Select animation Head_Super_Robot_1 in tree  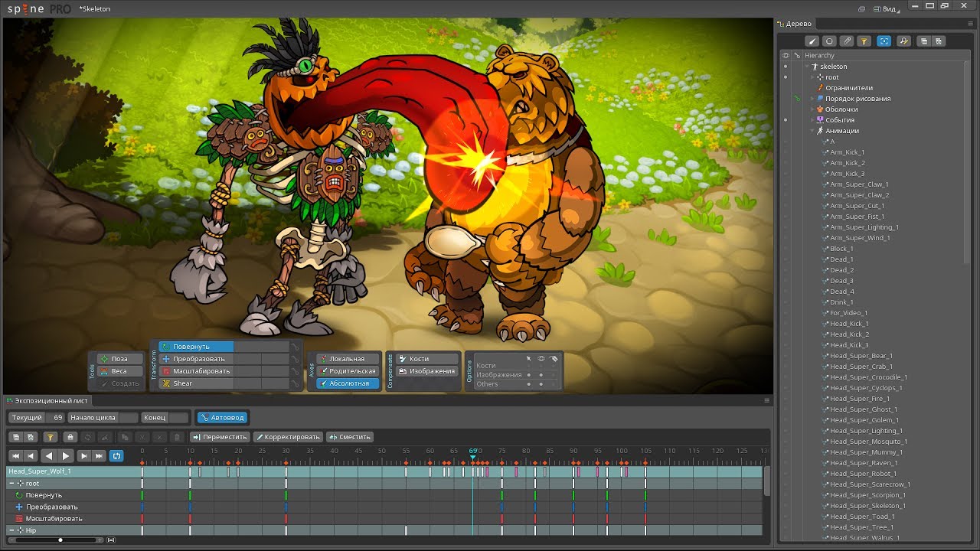[863, 474]
